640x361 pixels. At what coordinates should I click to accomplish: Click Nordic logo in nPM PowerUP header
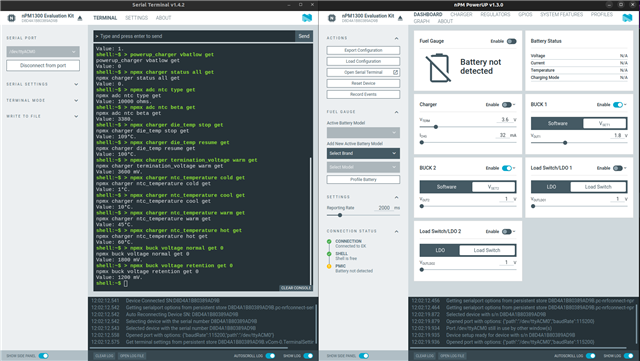point(627,18)
